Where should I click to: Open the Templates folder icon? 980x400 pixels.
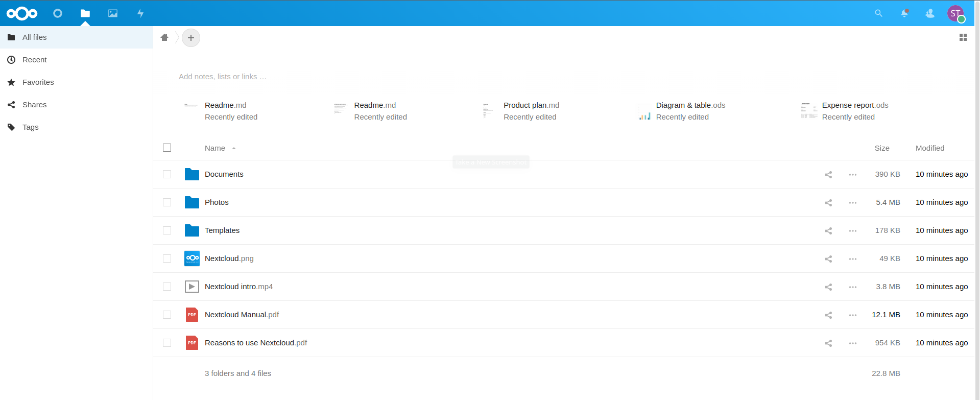(x=192, y=230)
